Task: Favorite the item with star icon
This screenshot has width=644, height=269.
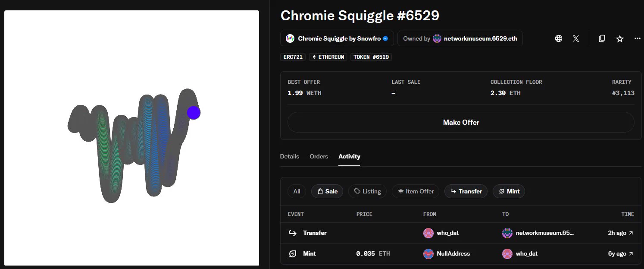Action: pos(620,38)
